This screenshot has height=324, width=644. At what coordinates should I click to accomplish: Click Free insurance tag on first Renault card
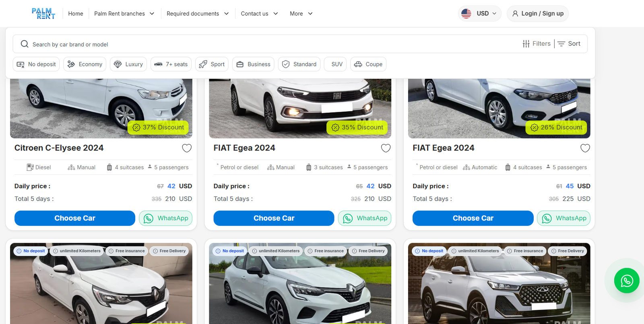[126, 251]
